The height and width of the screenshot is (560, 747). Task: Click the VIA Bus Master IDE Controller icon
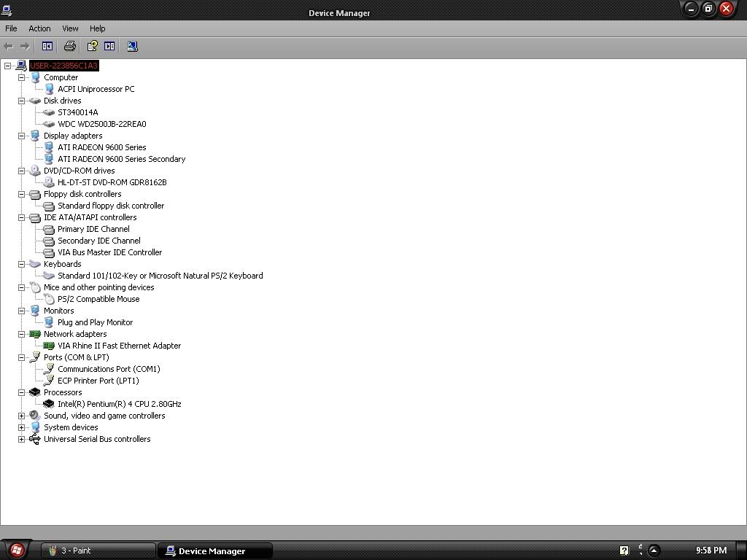tap(49, 252)
